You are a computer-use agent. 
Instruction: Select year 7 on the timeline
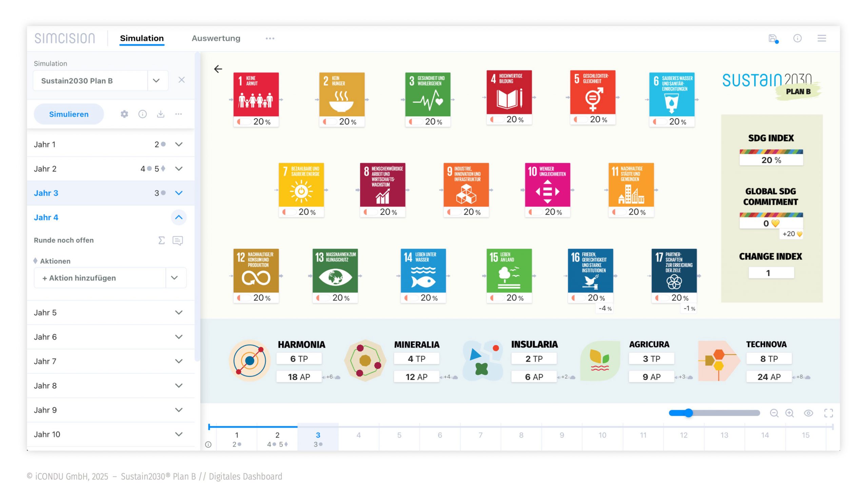tap(480, 435)
